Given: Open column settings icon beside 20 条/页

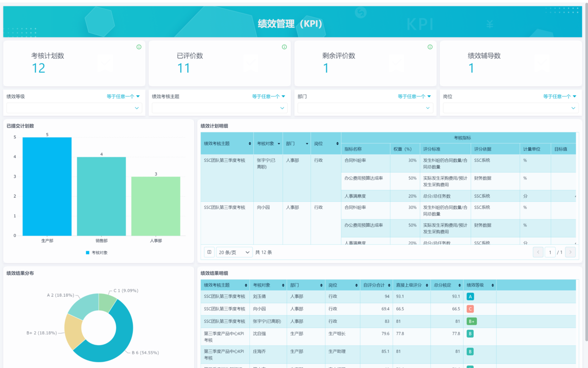Looking at the screenshot, I should [x=209, y=252].
